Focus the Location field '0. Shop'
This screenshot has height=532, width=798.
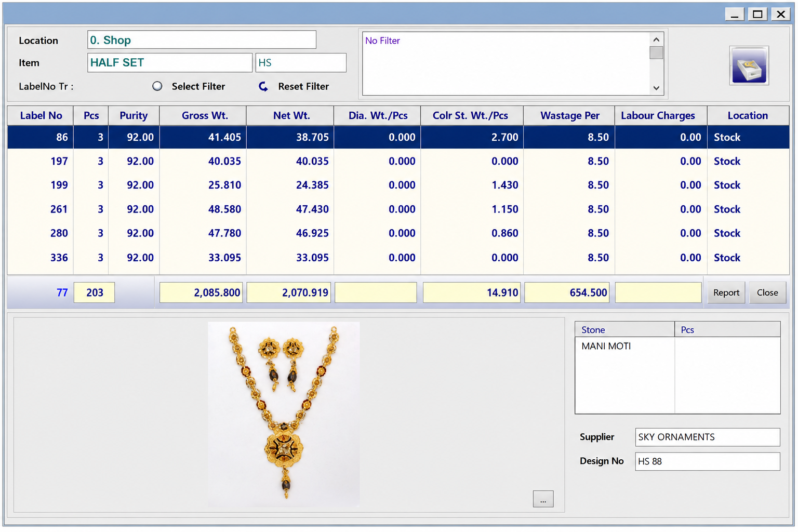tap(202, 40)
